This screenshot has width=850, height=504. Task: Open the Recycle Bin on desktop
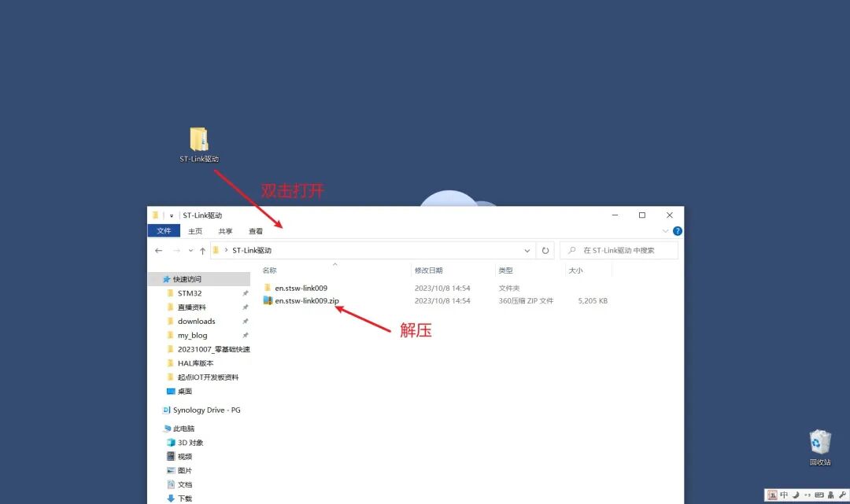[x=819, y=442]
